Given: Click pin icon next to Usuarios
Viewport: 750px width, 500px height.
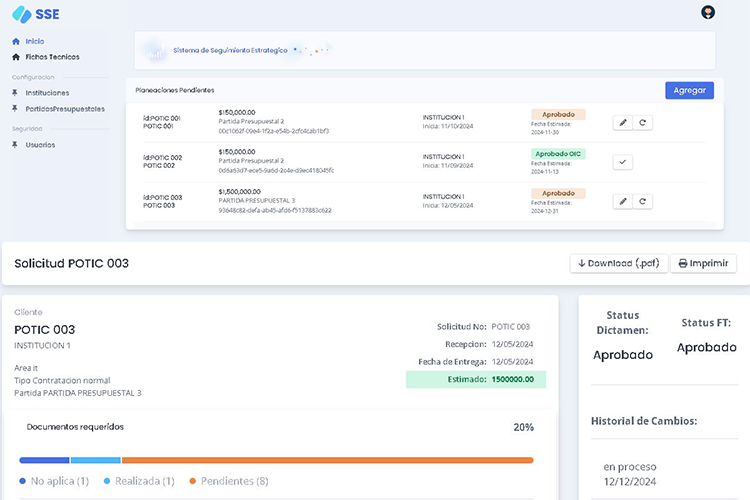Looking at the screenshot, I should click(x=16, y=145).
